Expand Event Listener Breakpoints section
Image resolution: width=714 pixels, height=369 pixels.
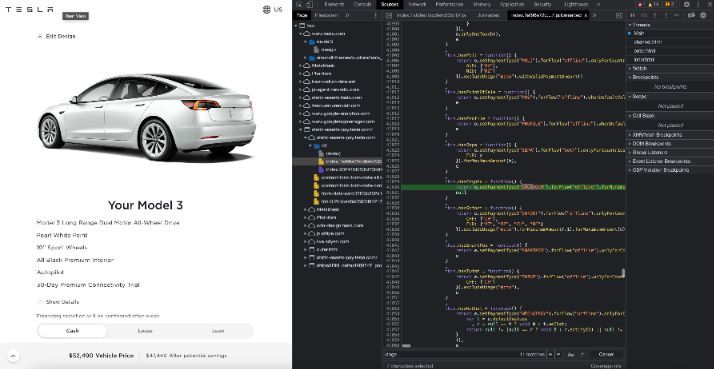(x=669, y=161)
